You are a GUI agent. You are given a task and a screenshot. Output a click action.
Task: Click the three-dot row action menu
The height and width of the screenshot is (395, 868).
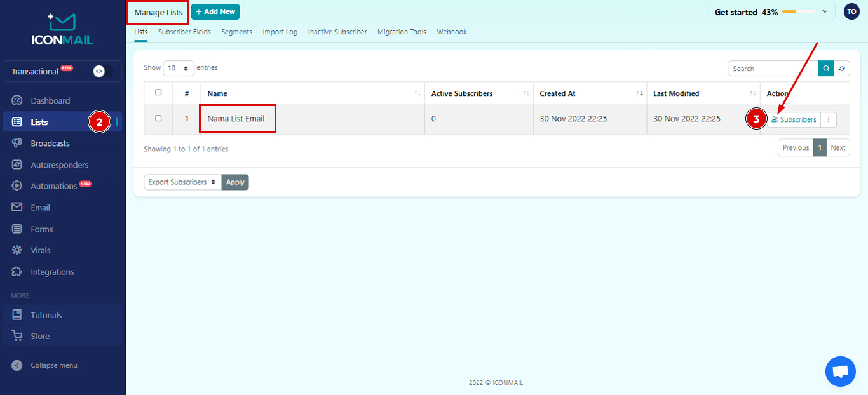pos(829,119)
